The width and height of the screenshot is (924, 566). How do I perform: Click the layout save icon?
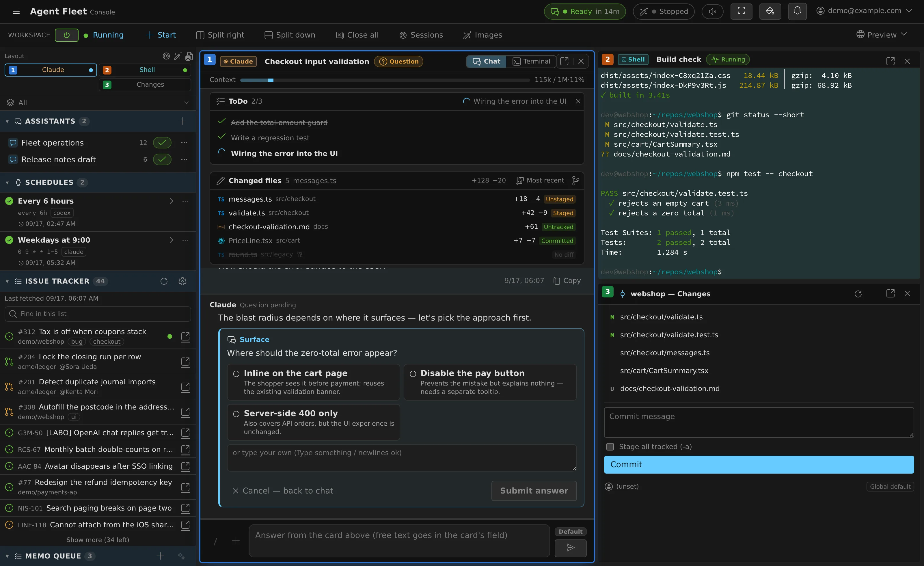pyautogui.click(x=189, y=56)
